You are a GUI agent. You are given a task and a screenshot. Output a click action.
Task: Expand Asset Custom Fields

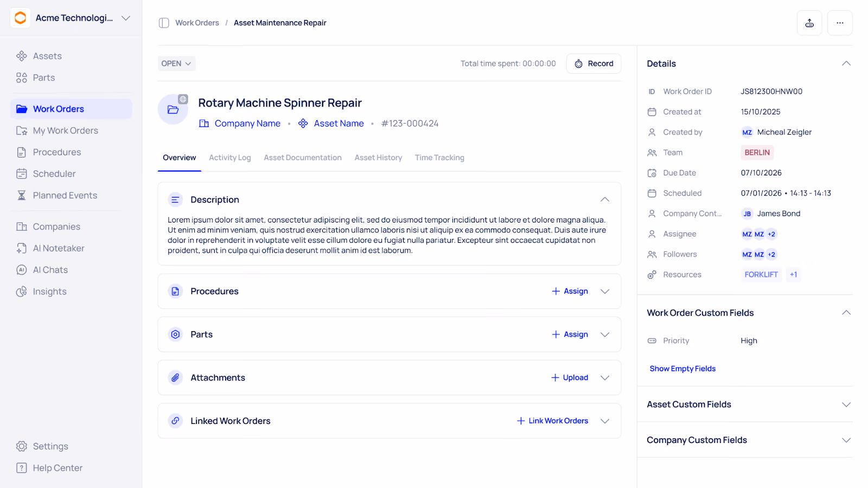click(846, 404)
